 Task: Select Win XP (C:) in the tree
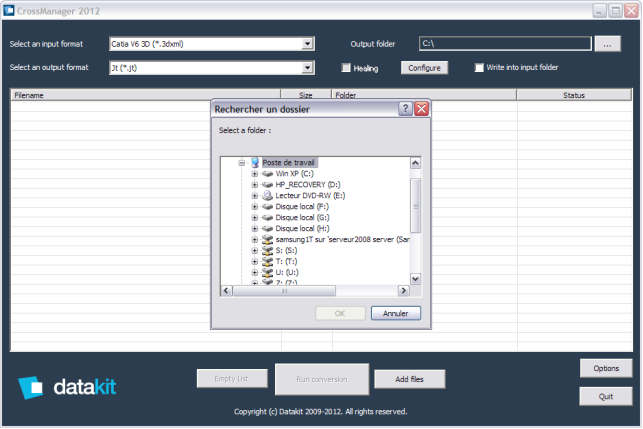(295, 174)
